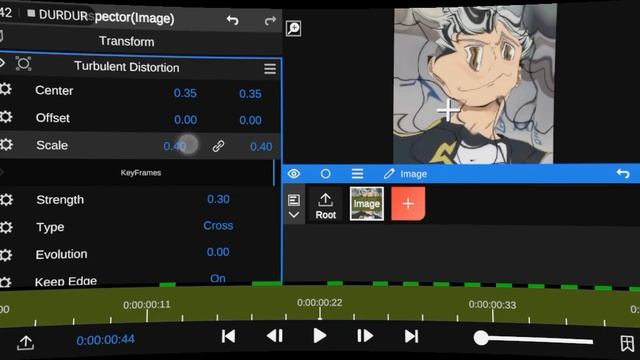Viewport: 640px width, 360px height.
Task: Click the Image label in the blue layer bar
Action: pos(413,174)
